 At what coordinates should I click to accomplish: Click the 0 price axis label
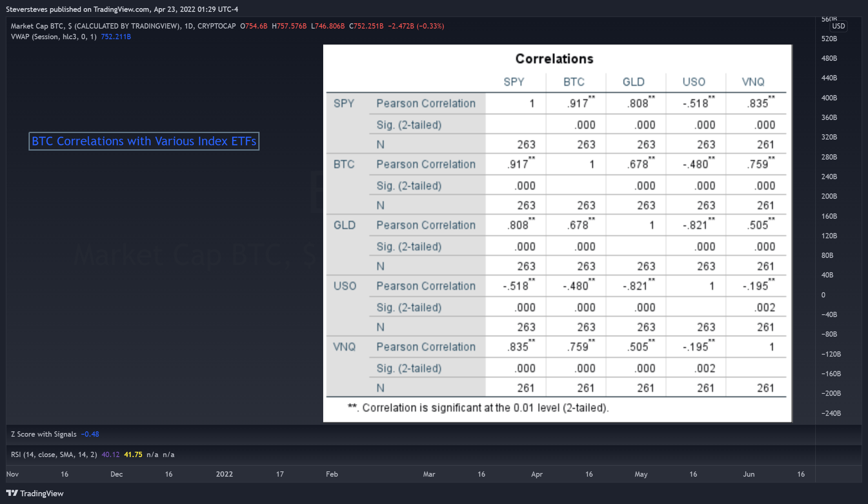tap(824, 295)
